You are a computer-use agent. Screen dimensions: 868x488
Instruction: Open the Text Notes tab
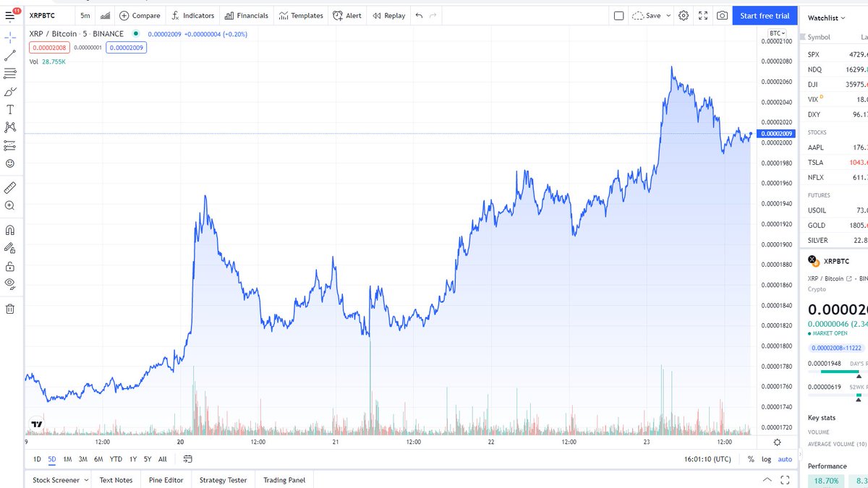116,480
